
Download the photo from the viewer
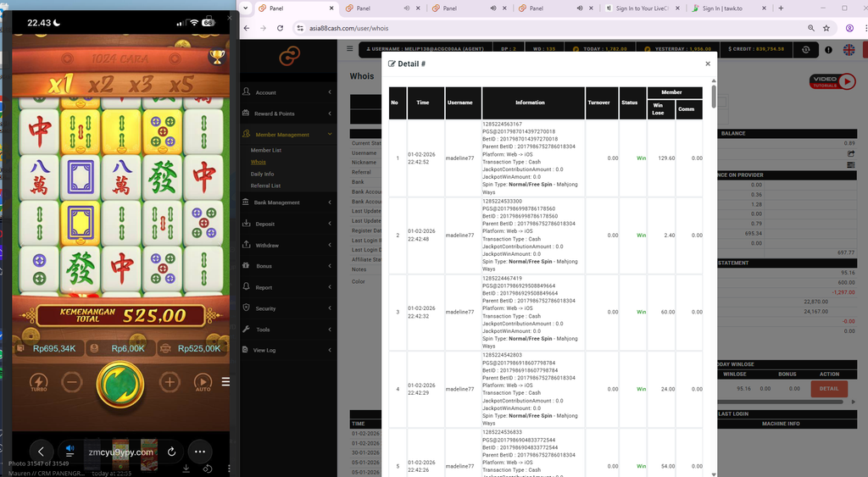tap(186, 469)
